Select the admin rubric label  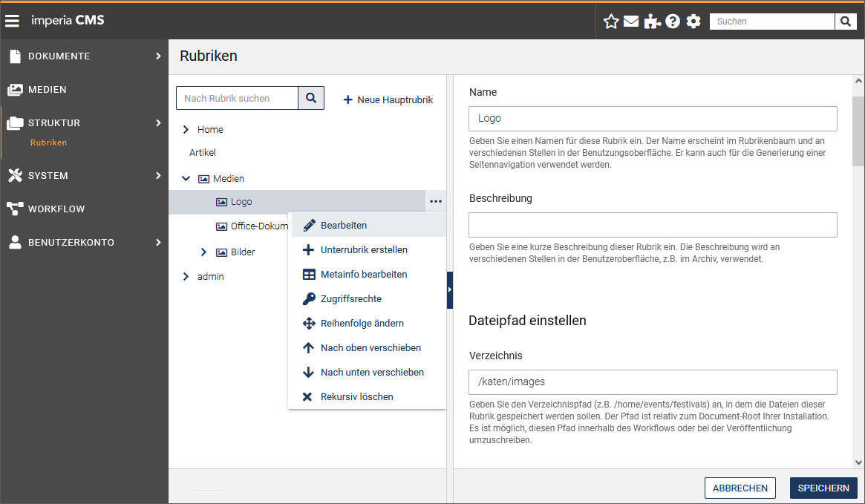coord(211,277)
